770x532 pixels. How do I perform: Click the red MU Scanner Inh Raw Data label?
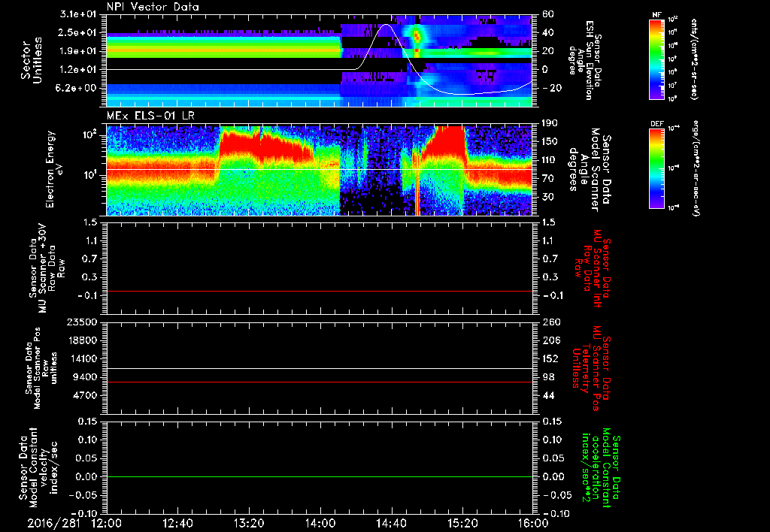click(593, 268)
